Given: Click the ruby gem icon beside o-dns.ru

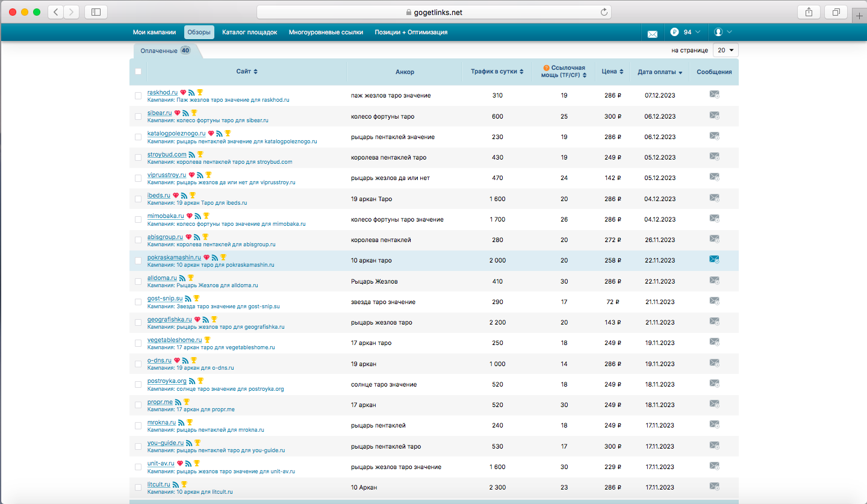Looking at the screenshot, I should [x=177, y=360].
